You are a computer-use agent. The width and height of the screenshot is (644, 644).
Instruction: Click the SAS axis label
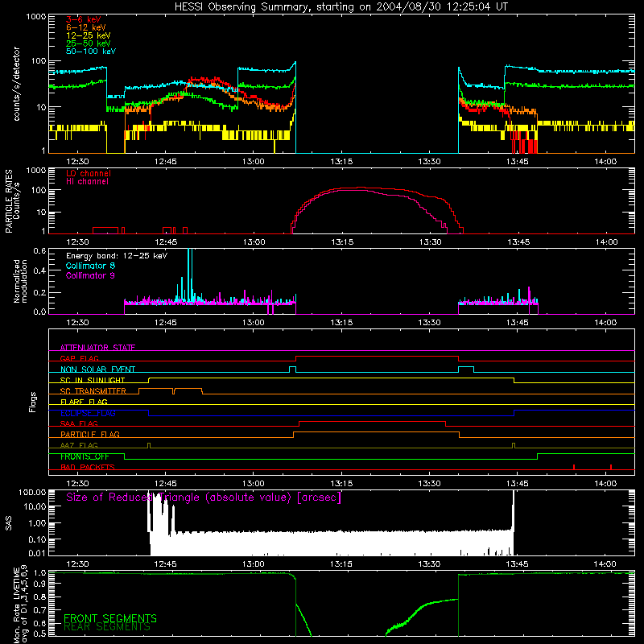(8, 523)
